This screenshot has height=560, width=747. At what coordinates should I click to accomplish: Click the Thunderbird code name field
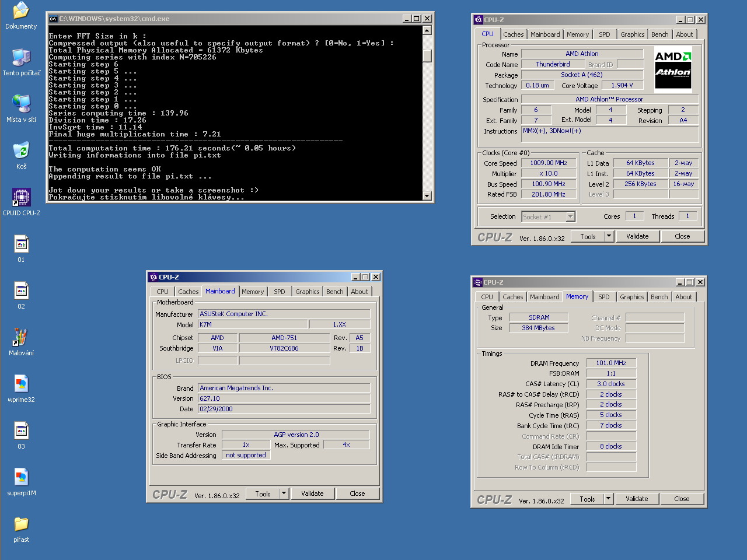pos(553,65)
